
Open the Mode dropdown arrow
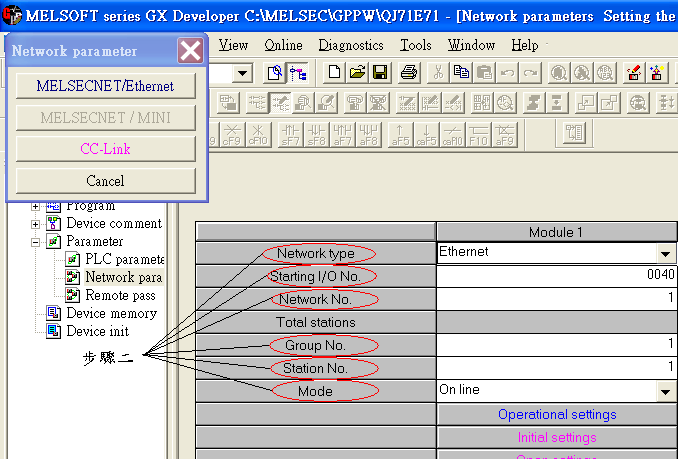click(x=665, y=392)
